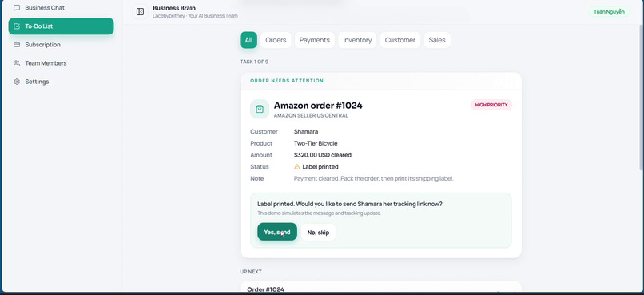This screenshot has width=644, height=295.
Task: Select the To-Do List sidebar item
Action: [x=61, y=26]
